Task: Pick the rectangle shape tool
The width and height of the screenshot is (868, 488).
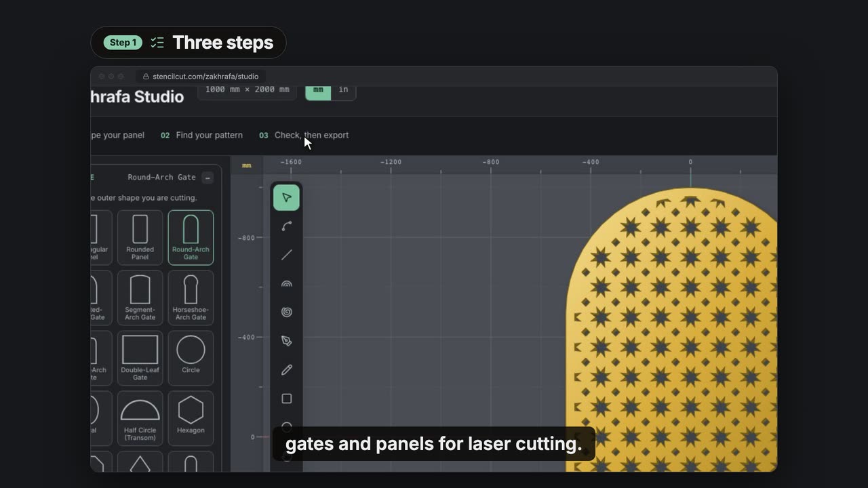Action: click(x=286, y=399)
